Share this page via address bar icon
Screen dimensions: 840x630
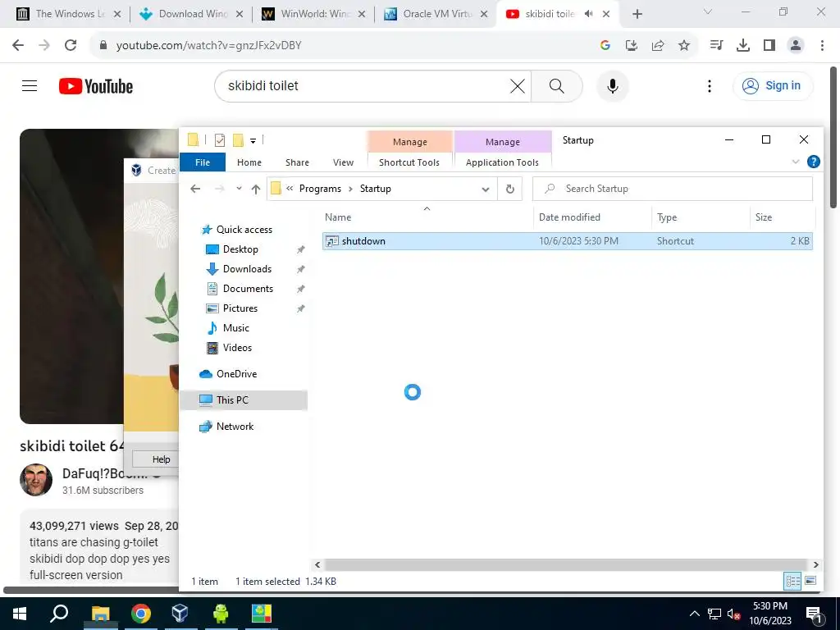657,46
